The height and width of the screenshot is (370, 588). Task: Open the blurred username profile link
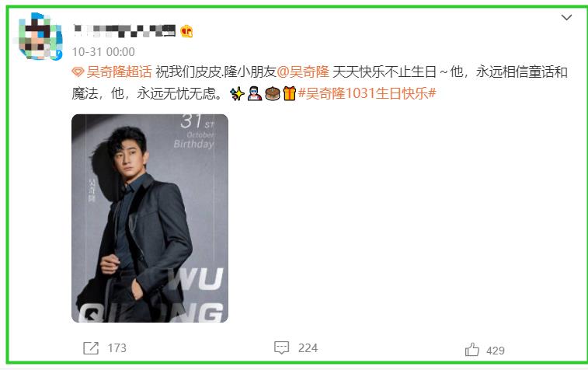[124, 31]
